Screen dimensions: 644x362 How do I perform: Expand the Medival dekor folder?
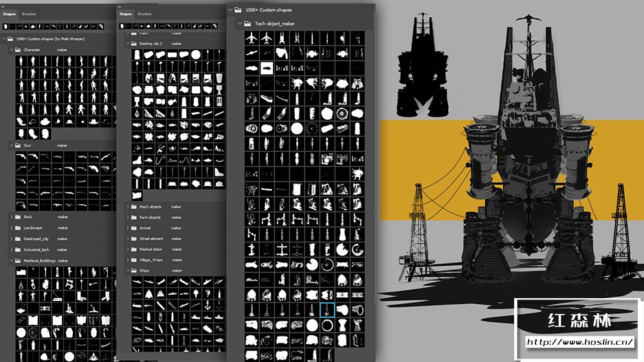(128, 249)
